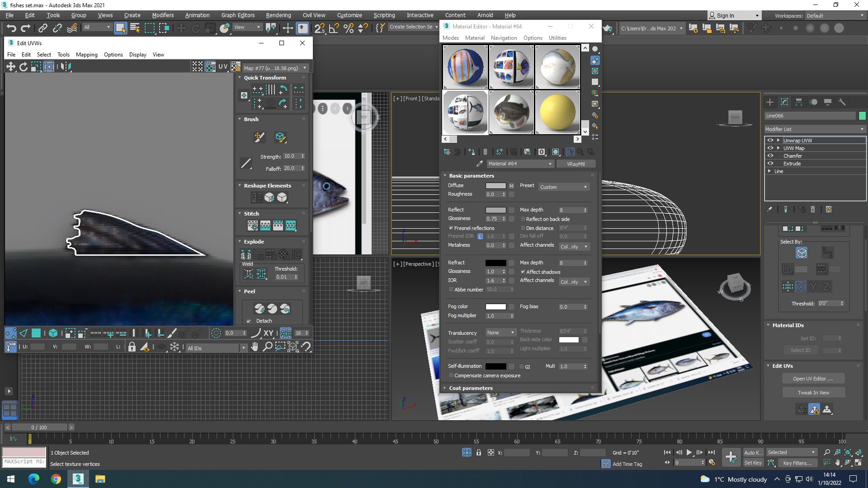The width and height of the screenshot is (868, 488).
Task: Open the Preset Custom dropdown
Action: [563, 187]
